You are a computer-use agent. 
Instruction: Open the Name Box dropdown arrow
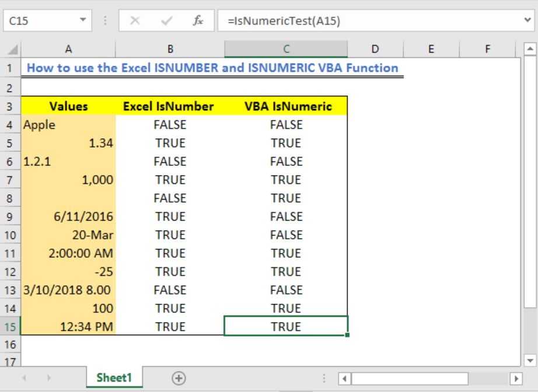pos(83,20)
